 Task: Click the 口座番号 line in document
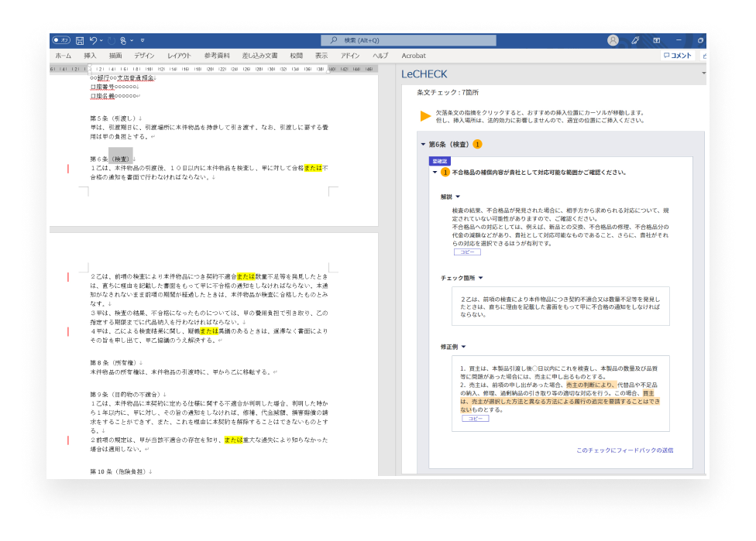[x=114, y=87]
